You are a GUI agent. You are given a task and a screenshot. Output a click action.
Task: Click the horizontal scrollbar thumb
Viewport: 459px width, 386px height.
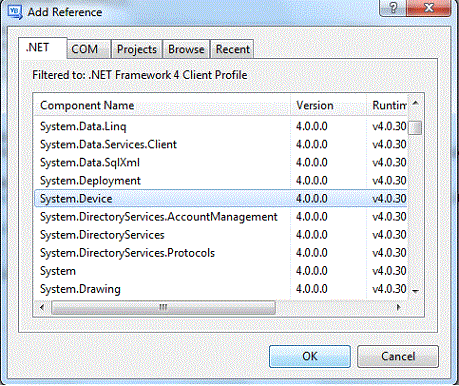[x=163, y=307]
